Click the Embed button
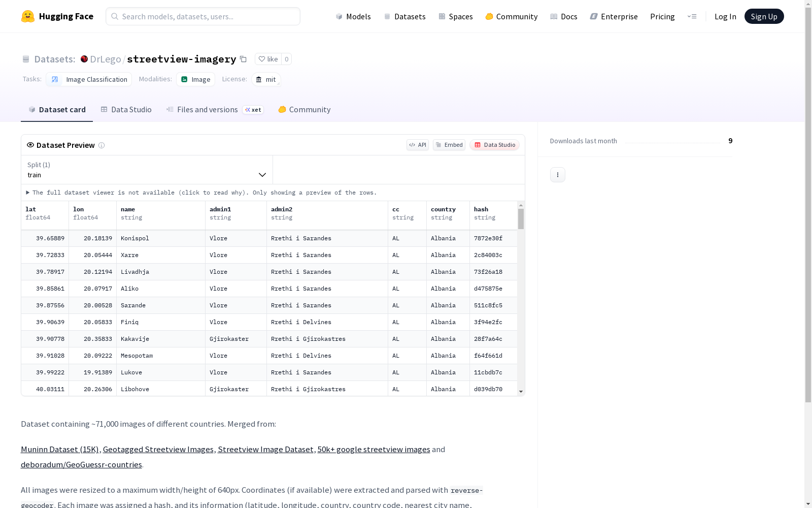The width and height of the screenshot is (812, 508). click(x=449, y=145)
